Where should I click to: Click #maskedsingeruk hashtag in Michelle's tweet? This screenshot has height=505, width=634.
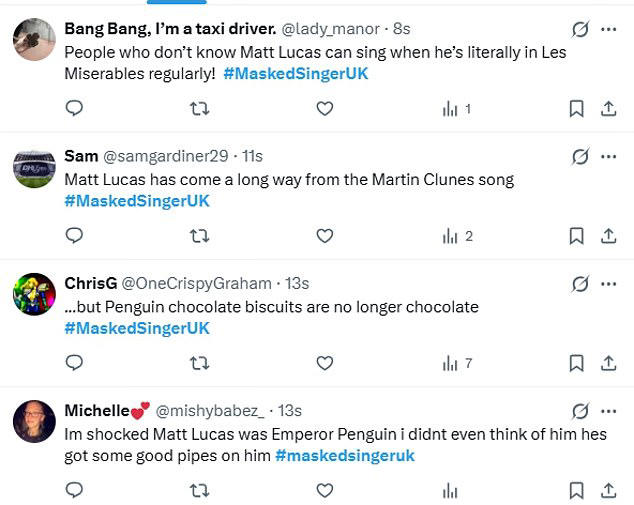tap(345, 456)
